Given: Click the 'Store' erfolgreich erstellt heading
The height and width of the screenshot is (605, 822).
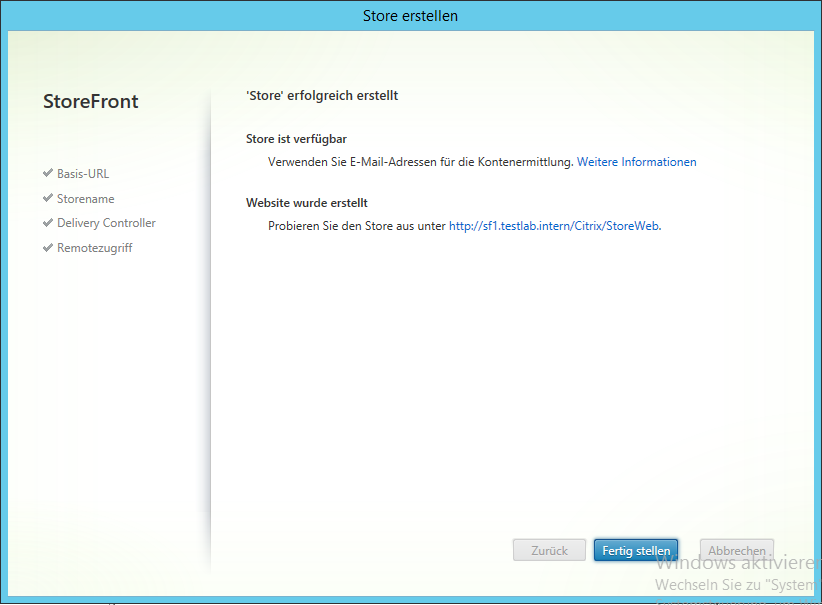Looking at the screenshot, I should pos(322,95).
